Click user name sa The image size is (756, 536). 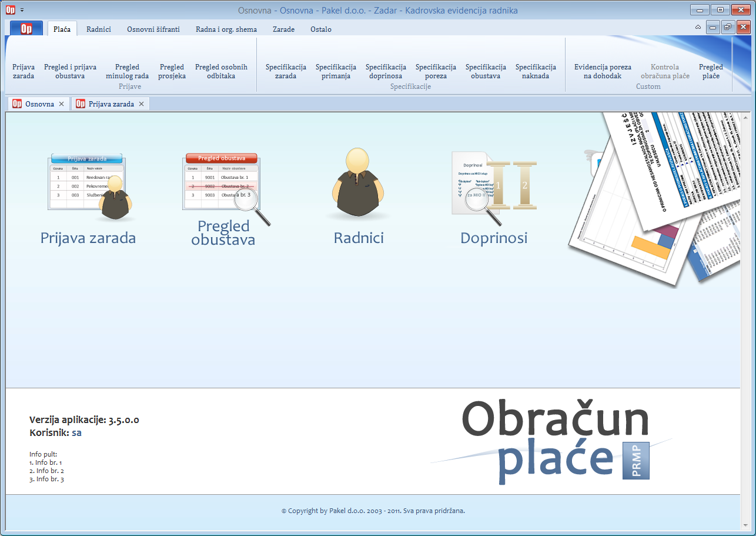click(76, 432)
